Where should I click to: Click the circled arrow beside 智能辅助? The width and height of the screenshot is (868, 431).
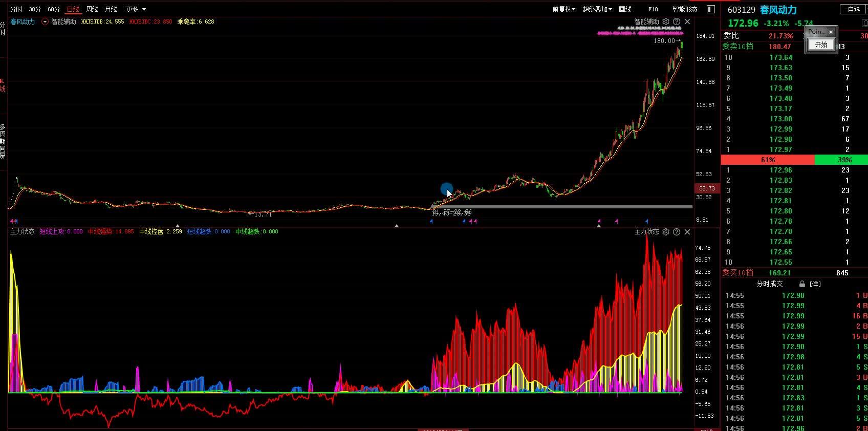click(x=45, y=22)
